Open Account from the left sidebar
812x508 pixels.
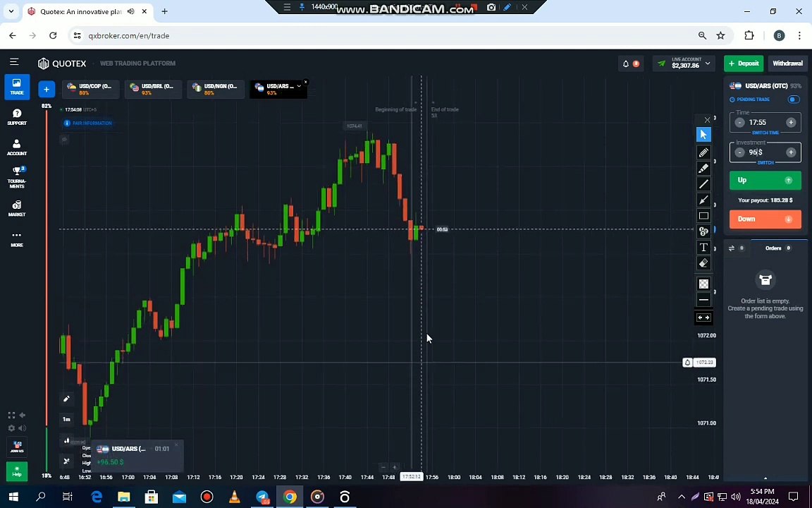tap(17, 147)
